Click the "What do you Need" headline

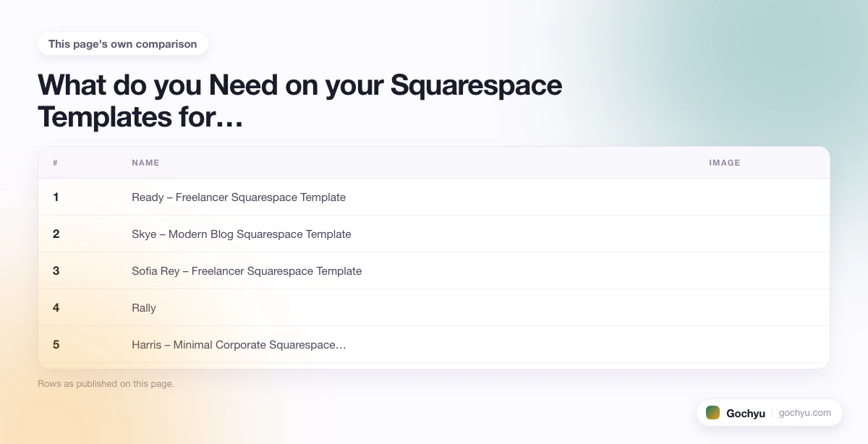[299, 101]
